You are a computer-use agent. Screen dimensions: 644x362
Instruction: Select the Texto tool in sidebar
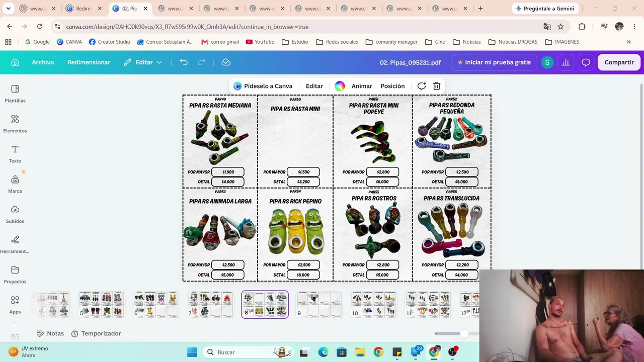click(x=15, y=154)
